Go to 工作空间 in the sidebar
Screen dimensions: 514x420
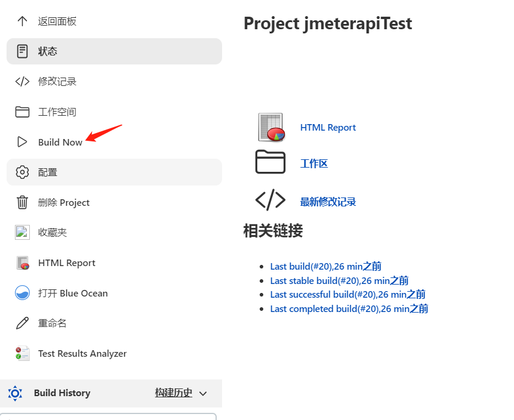tap(57, 112)
